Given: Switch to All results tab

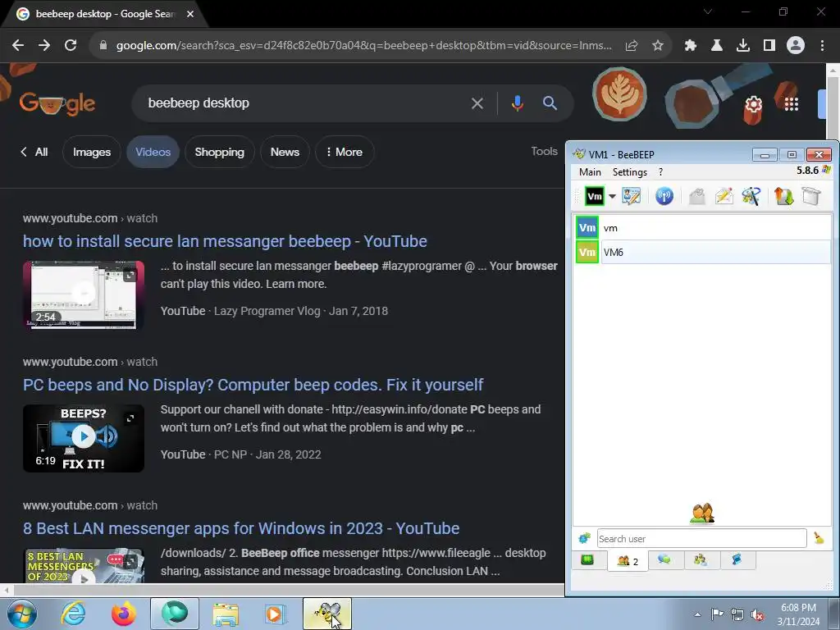Looking at the screenshot, I should pyautogui.click(x=34, y=152).
